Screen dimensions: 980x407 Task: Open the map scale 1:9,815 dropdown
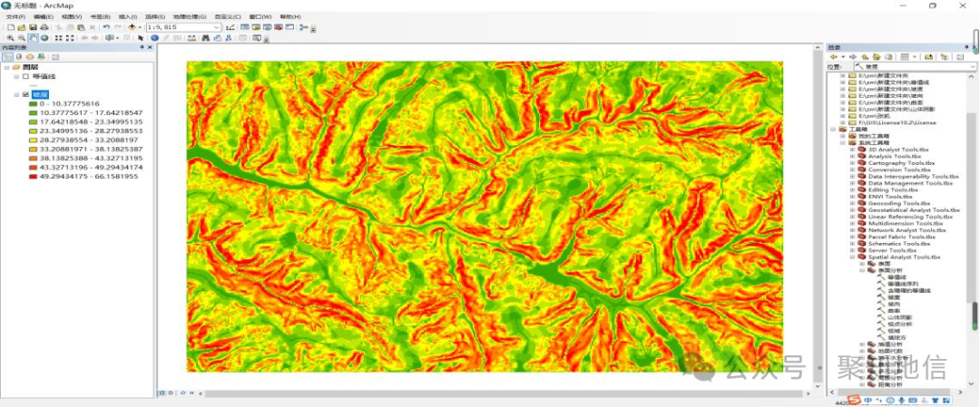[x=217, y=27]
